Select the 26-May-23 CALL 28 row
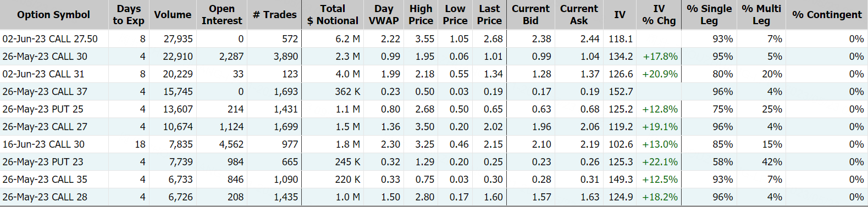 click(434, 197)
